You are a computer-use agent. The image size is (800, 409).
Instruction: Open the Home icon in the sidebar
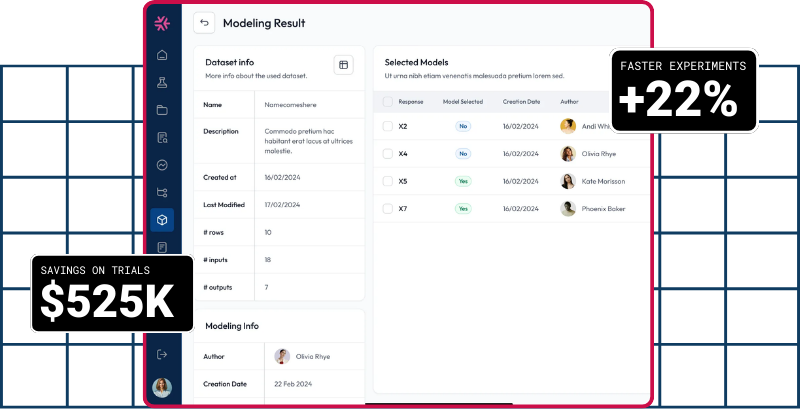coord(162,55)
